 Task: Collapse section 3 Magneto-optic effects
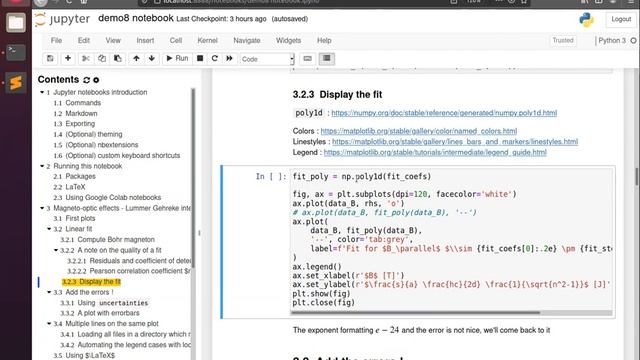click(x=42, y=208)
